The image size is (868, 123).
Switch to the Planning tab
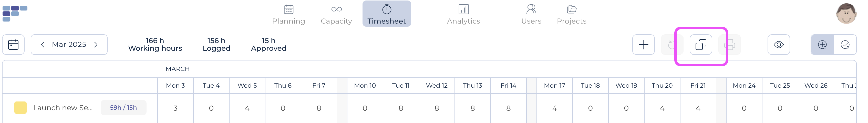(288, 14)
